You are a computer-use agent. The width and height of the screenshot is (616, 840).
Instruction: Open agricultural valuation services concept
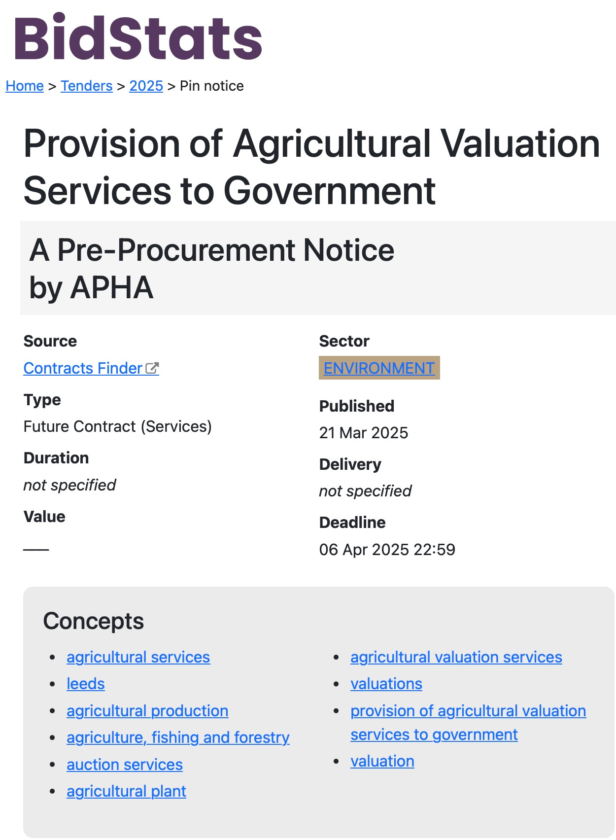pos(456,657)
